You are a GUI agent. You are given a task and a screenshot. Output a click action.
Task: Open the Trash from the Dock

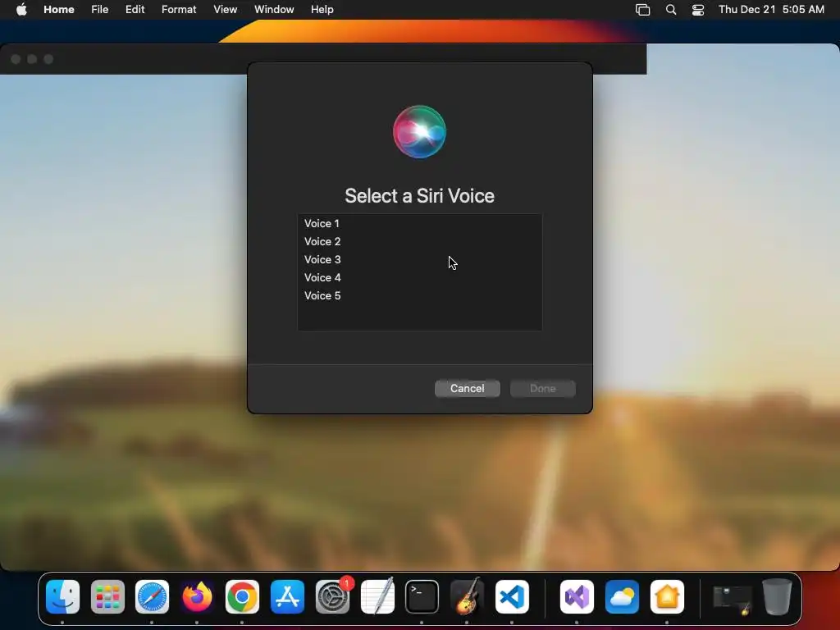coord(778,597)
